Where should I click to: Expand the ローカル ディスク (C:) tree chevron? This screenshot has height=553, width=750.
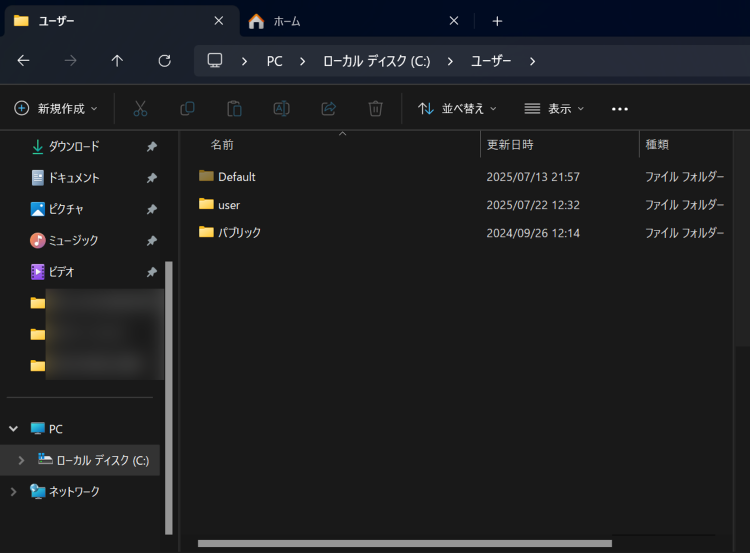21,460
